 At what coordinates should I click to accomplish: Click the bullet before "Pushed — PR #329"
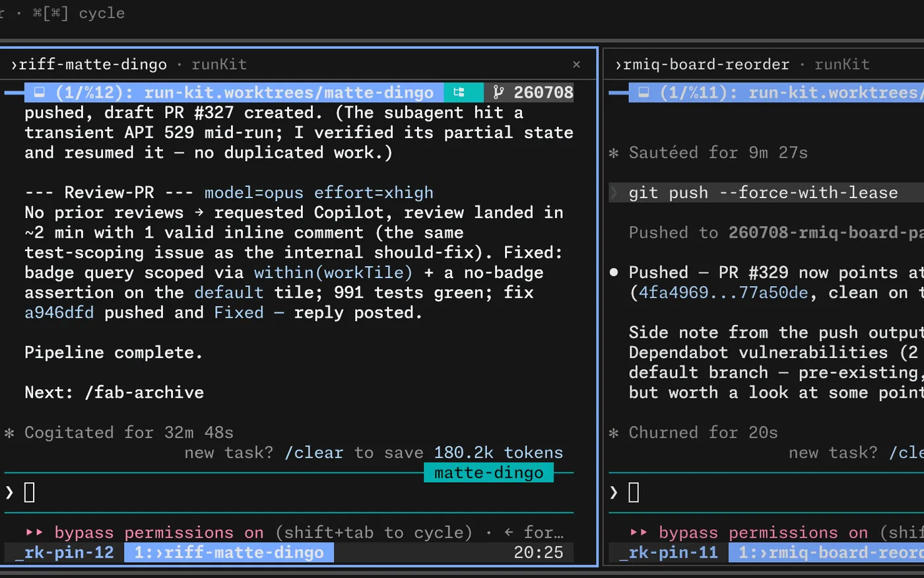pyautogui.click(x=614, y=272)
